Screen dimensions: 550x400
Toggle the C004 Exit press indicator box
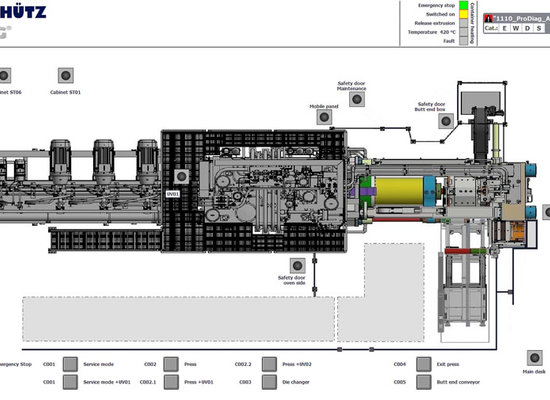point(424,364)
